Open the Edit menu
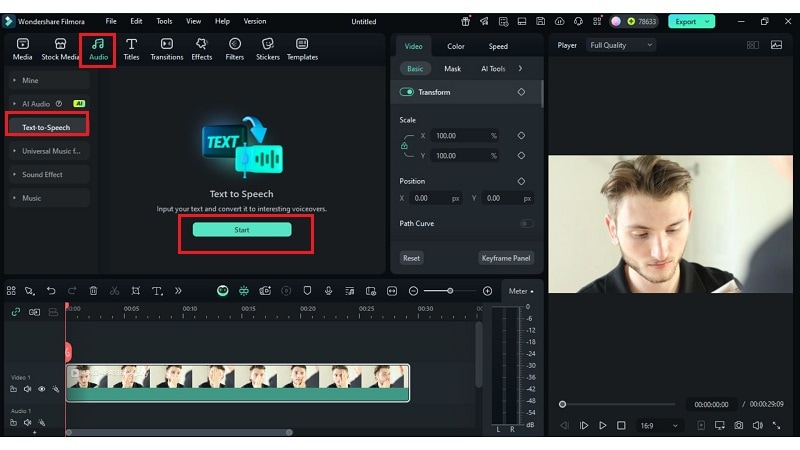 tap(136, 21)
